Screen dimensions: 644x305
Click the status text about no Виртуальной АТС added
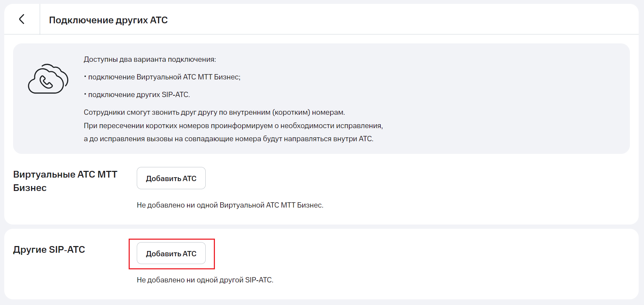pos(230,205)
